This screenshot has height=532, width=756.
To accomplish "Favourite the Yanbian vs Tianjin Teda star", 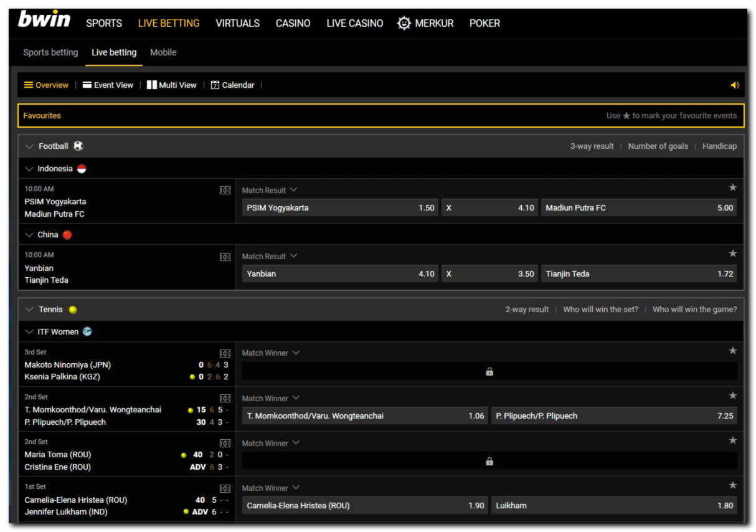I will point(732,254).
